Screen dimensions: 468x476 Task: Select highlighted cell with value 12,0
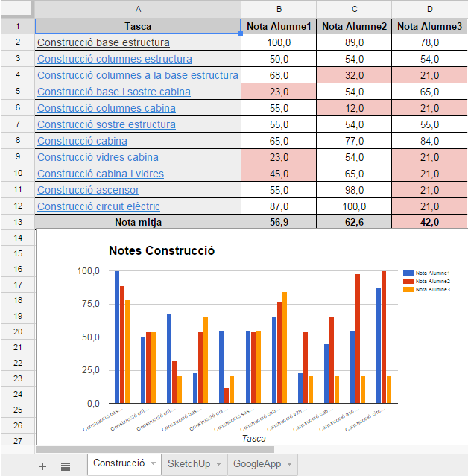tap(354, 108)
